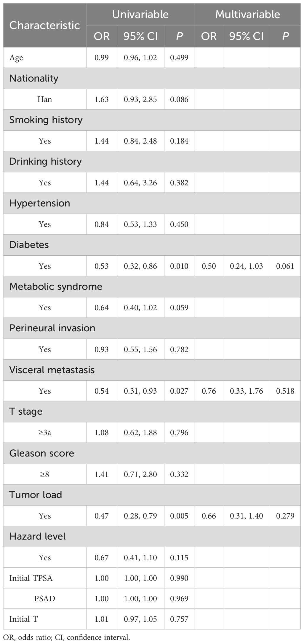This screenshot has height=644, width=304.
Task: Select the Han row label
Action: point(44,99)
